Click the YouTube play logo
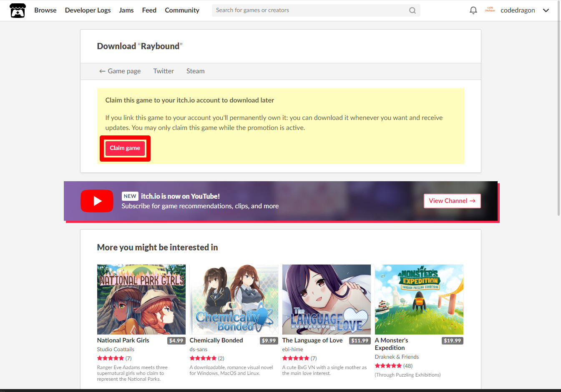Screen dimensions: 561x392 click(x=97, y=201)
